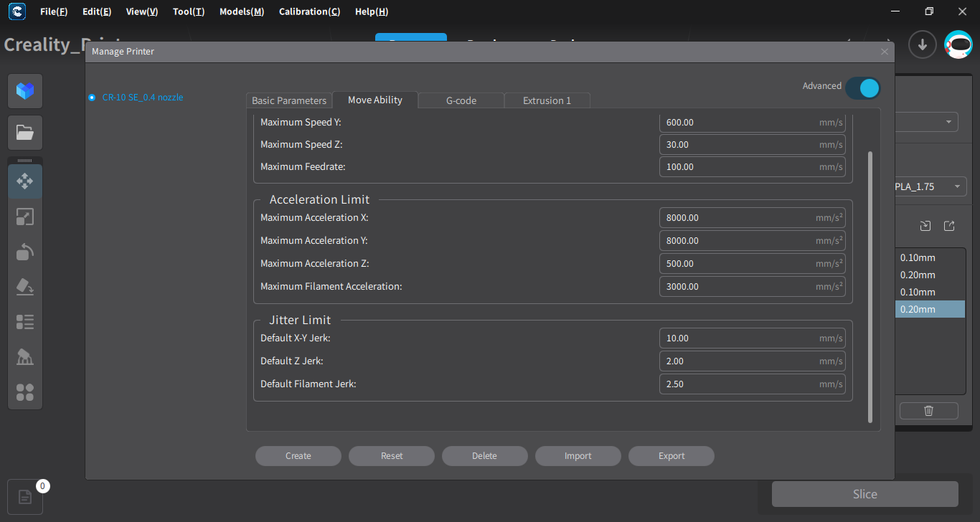980x522 pixels.
Task: Open the document icon with 0 badge
Action: (25, 497)
